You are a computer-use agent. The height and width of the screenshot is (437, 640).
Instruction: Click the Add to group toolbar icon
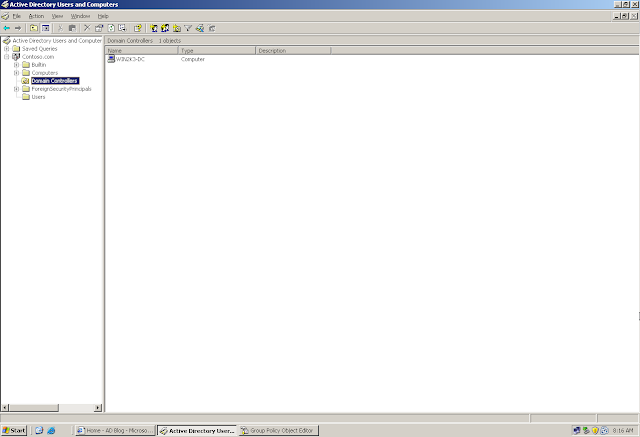click(212, 28)
